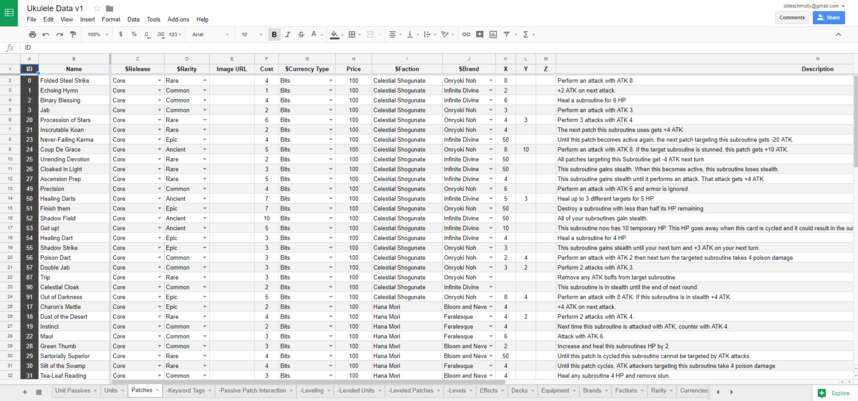Open the Edit menu
Viewport: 858px width, 401px height.
point(48,19)
